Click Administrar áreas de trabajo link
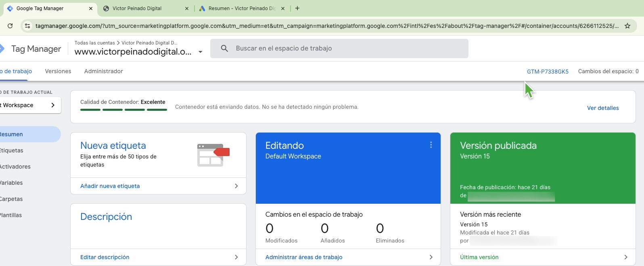 pos(304,257)
